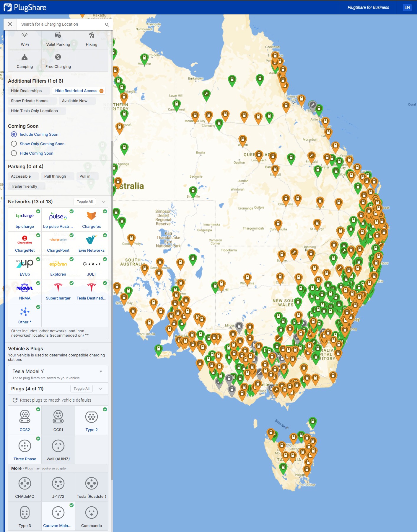
Task: Select the WiFi amenity filter
Action: point(25,39)
